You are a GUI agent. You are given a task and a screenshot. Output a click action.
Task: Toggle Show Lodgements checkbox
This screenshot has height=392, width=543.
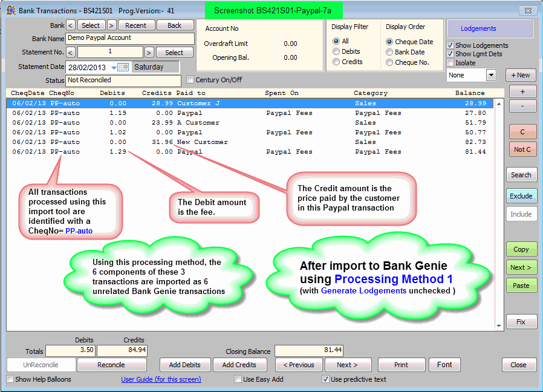tap(450, 45)
